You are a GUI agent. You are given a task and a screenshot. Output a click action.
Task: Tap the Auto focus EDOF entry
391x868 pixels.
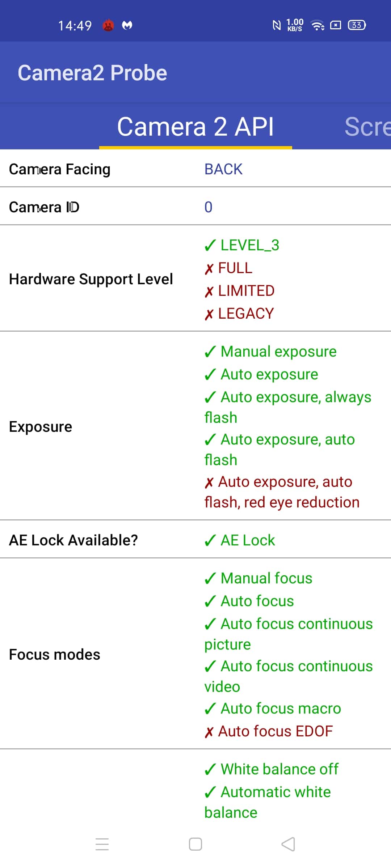click(269, 731)
